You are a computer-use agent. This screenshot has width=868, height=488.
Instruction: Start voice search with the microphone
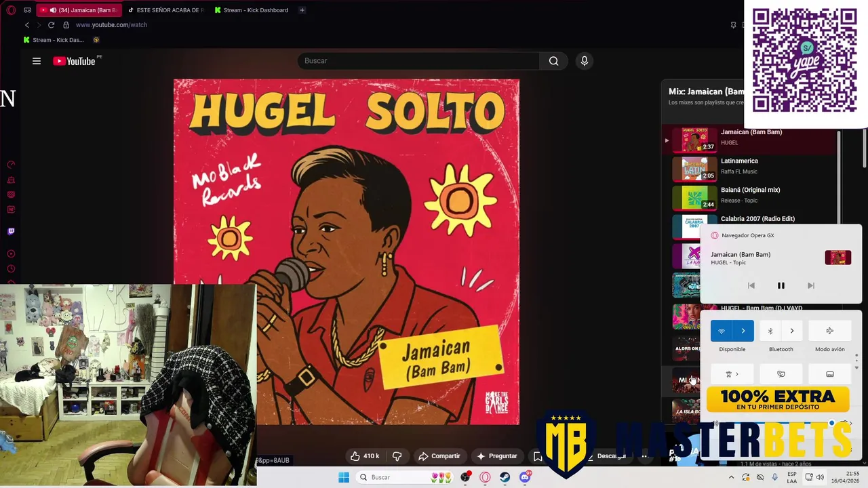point(585,61)
